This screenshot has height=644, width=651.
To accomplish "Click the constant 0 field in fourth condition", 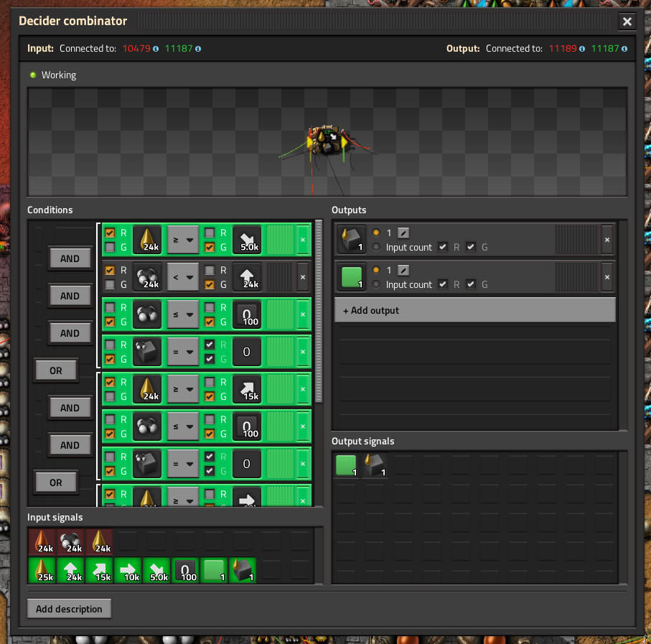I will click(246, 352).
